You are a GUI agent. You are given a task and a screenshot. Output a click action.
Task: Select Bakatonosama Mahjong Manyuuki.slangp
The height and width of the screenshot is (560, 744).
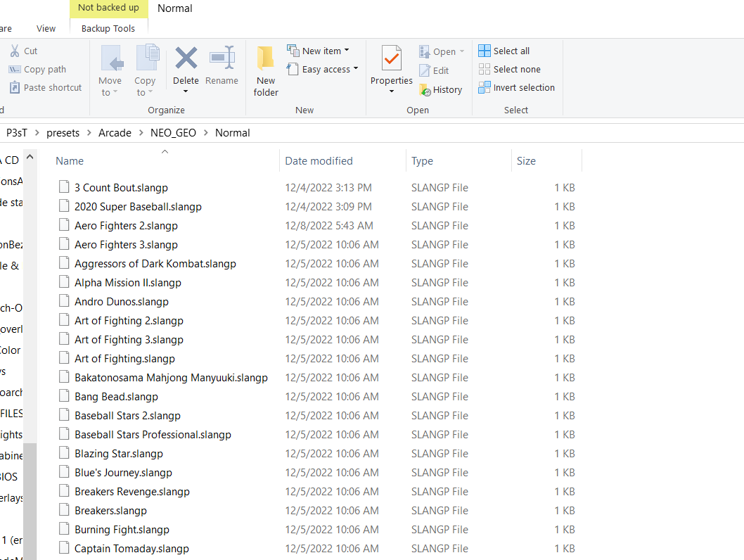(171, 377)
